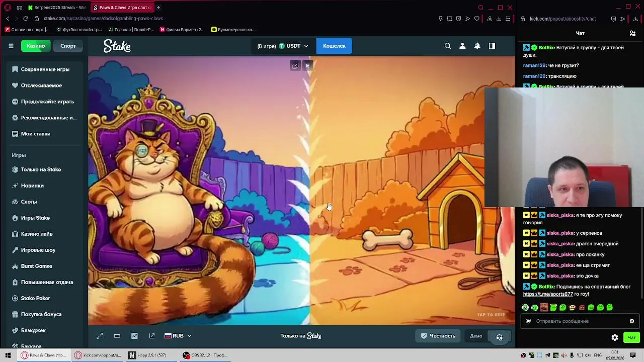Open the Stake Poker category
644x362 pixels.
(x=35, y=298)
